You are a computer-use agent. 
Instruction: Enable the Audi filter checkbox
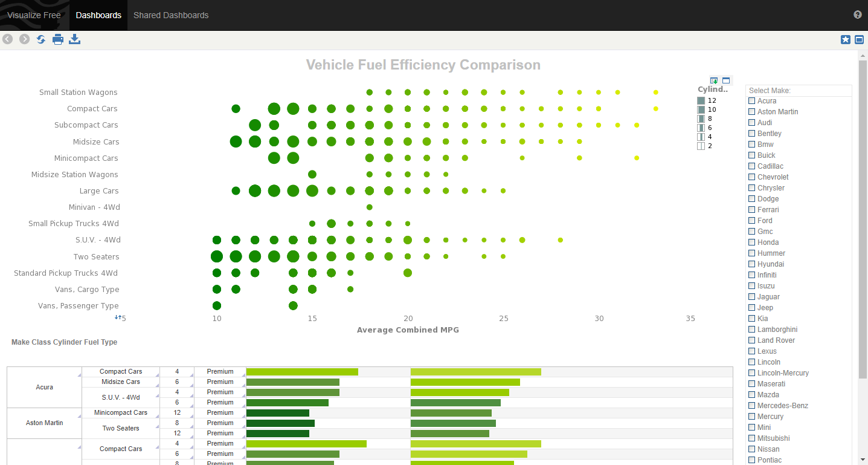pyautogui.click(x=752, y=123)
